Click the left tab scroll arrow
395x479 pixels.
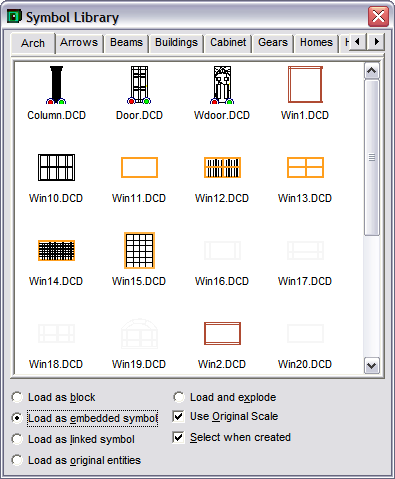tap(358, 42)
